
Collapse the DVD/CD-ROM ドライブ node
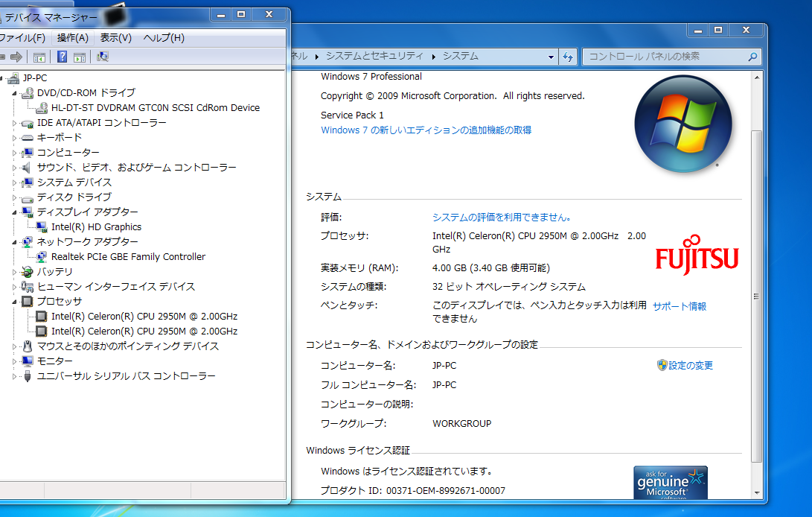click(14, 93)
